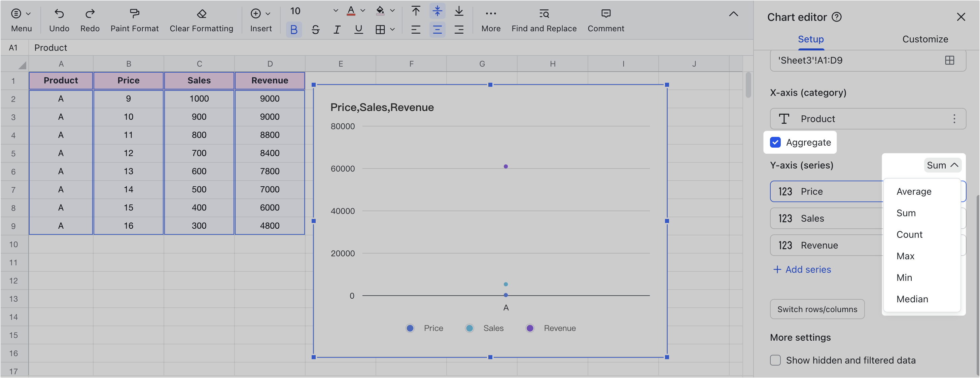This screenshot has width=980, height=378.
Task: Click Switch rows/columns button
Action: (817, 309)
